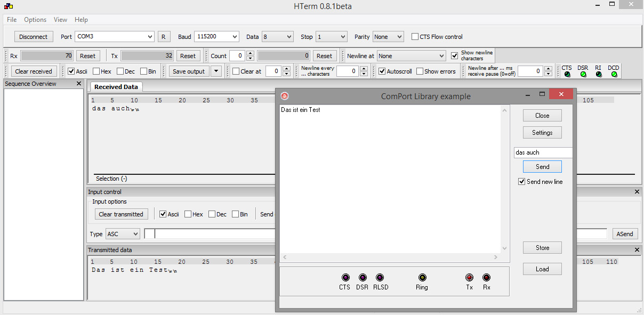Image resolution: width=644 pixels, height=315 pixels.
Task: Click the 'das auch' text field
Action: click(x=543, y=152)
